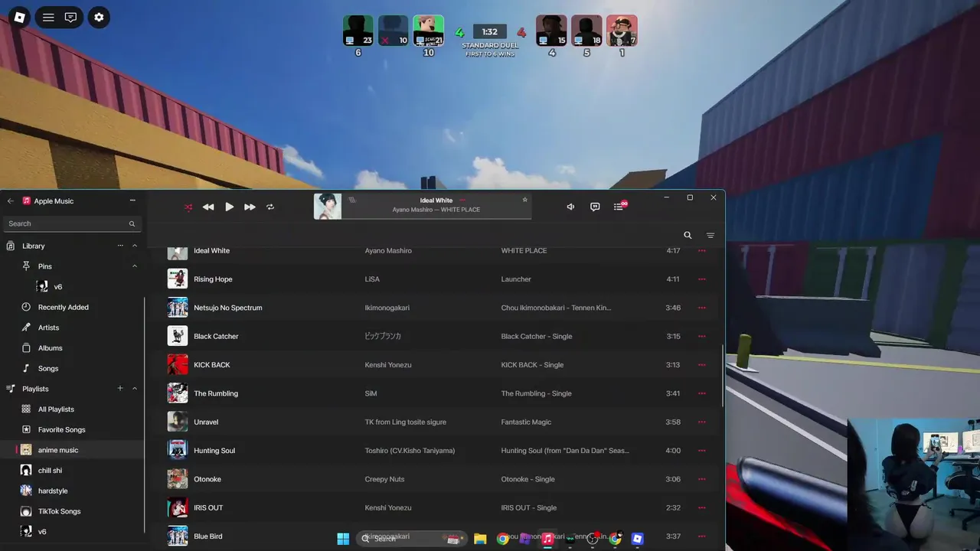This screenshot has height=551, width=980.
Task: Open Apple Music from the taskbar
Action: 547,539
